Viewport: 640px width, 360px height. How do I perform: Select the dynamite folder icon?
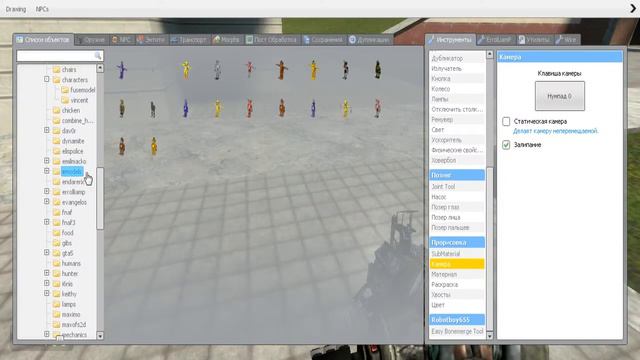pos(56,141)
